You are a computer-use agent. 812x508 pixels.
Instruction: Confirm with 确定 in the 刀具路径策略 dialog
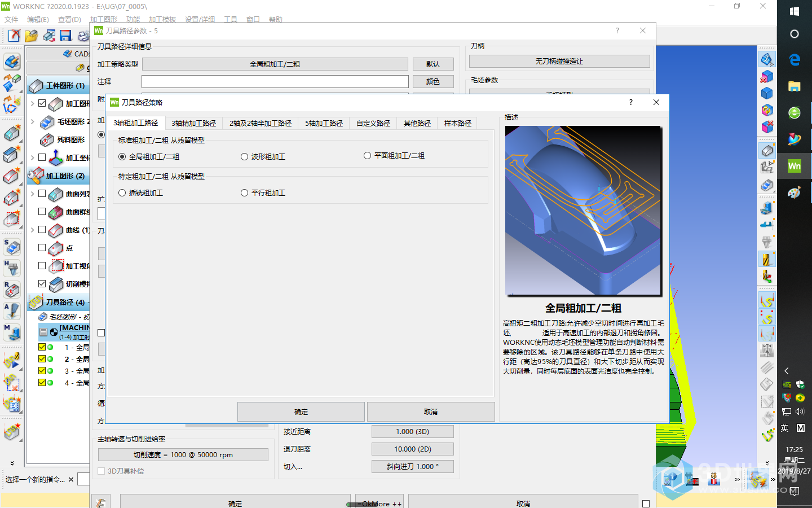[x=301, y=412]
